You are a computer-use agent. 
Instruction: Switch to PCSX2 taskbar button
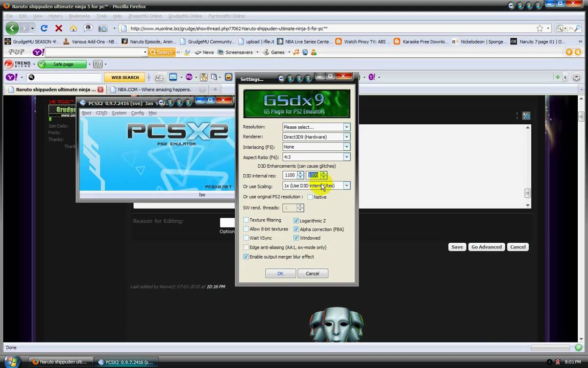point(126,362)
